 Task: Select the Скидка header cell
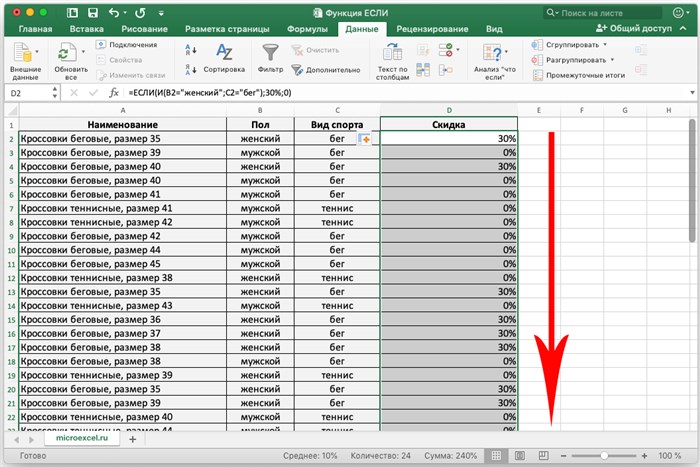tap(449, 125)
